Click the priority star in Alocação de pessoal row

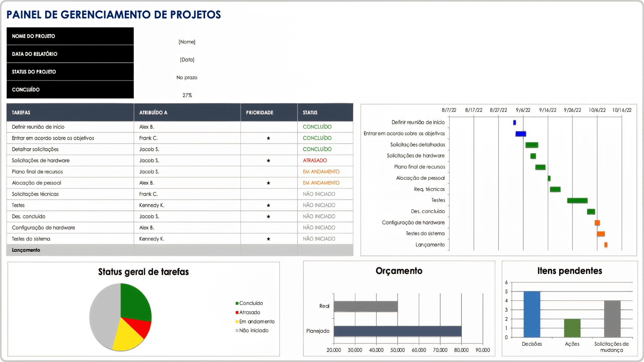(x=268, y=183)
